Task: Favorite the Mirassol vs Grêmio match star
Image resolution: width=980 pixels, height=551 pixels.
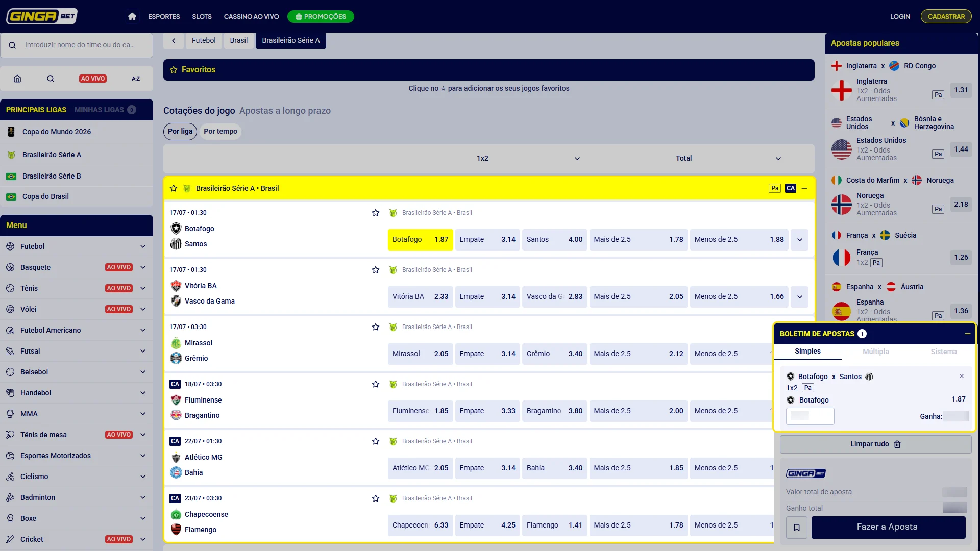Action: (376, 327)
